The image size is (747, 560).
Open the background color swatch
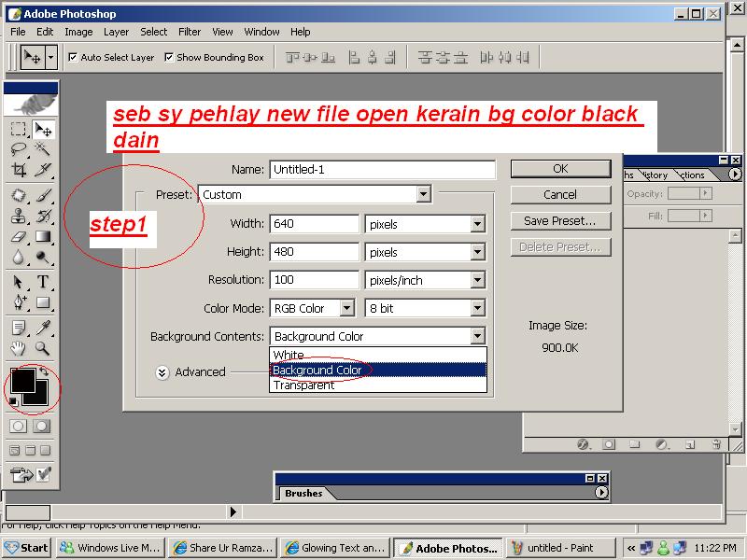(41, 398)
